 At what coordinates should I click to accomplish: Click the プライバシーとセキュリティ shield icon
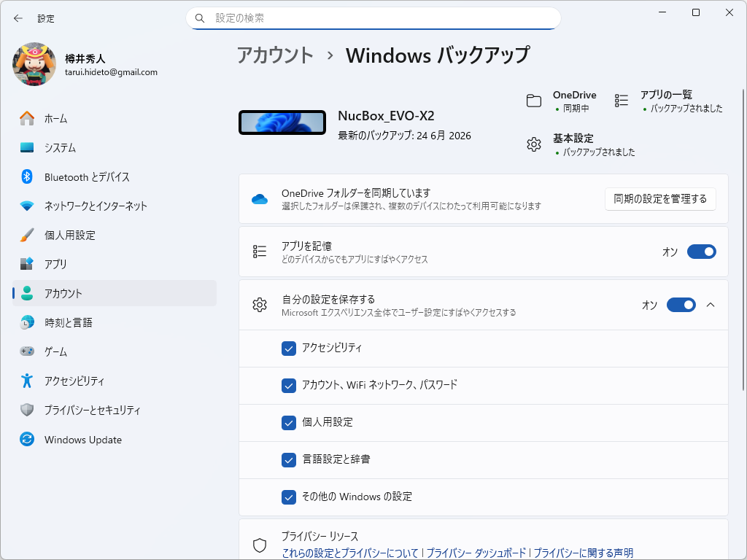[x=27, y=410]
